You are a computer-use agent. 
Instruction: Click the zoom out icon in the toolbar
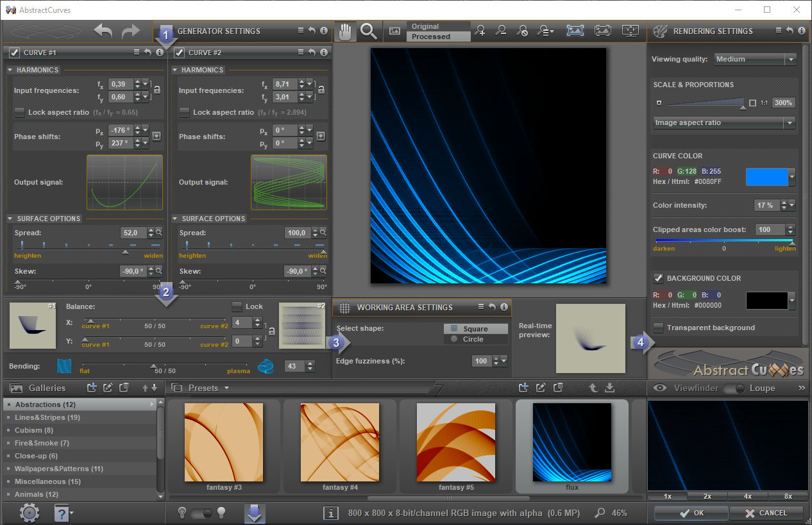tap(501, 31)
